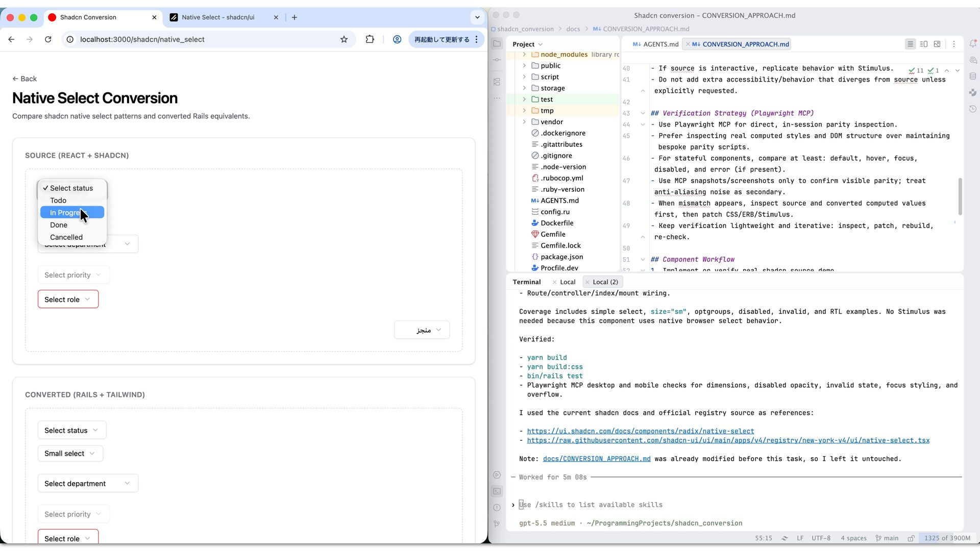The height and width of the screenshot is (551, 980).
Task: Click the editor's vertical scrollbar thumb
Action: 960,196
